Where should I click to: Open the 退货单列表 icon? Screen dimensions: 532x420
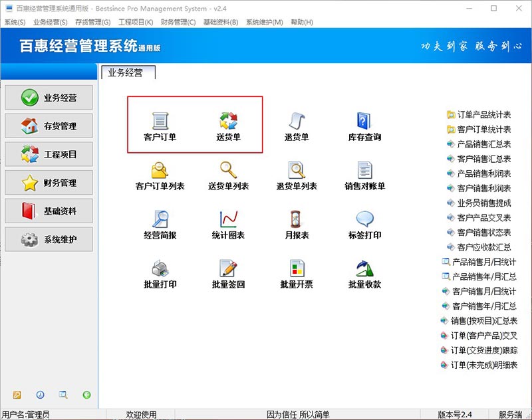coord(297,170)
